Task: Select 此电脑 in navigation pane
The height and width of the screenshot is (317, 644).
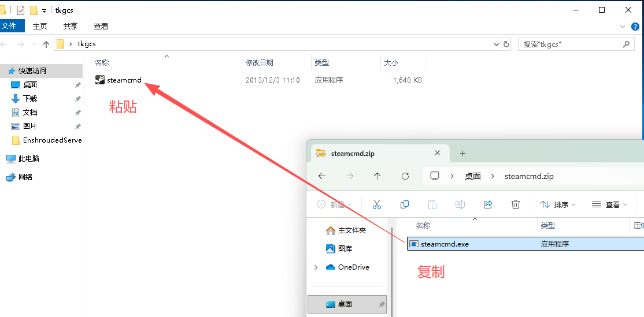Action: 28,159
